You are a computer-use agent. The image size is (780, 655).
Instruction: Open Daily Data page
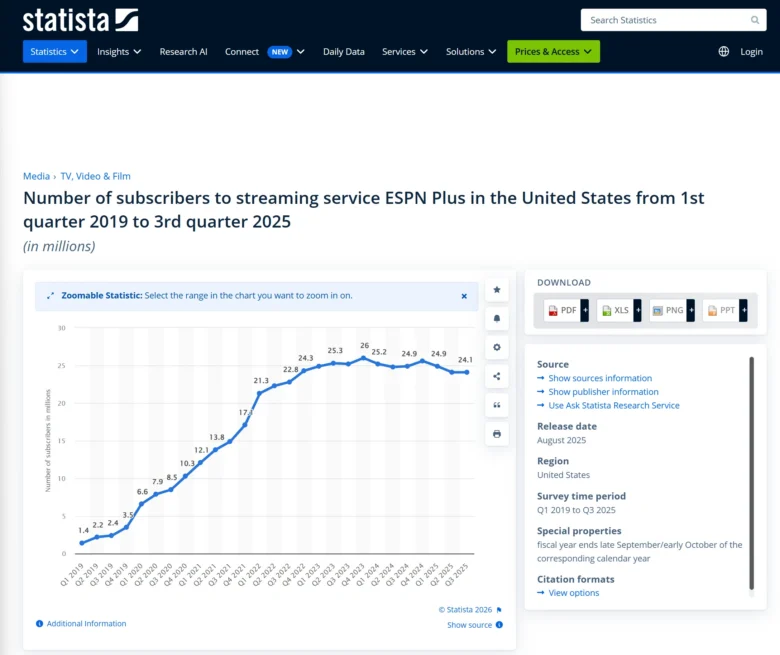pos(344,51)
